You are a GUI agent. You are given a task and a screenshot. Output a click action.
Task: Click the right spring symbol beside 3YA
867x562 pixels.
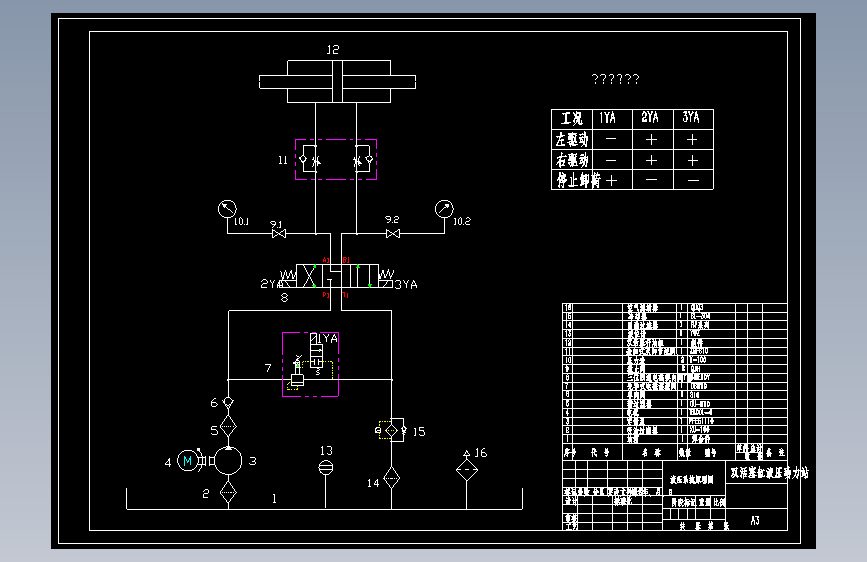click(387, 274)
